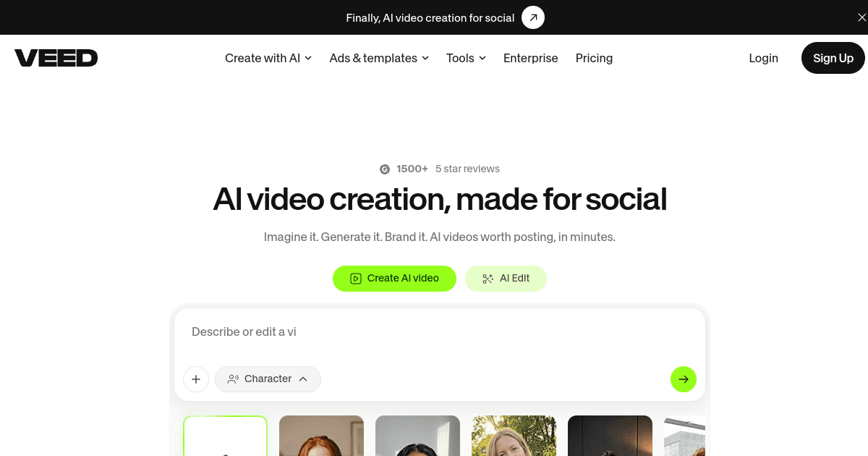
Task: Open the Character selector dropdown
Action: (268, 379)
